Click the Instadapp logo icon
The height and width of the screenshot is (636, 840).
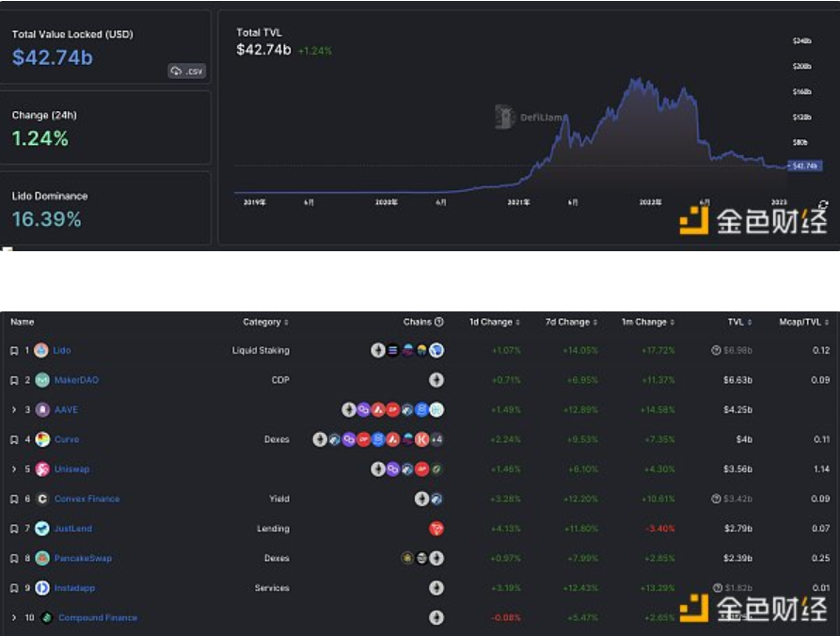tap(42, 588)
